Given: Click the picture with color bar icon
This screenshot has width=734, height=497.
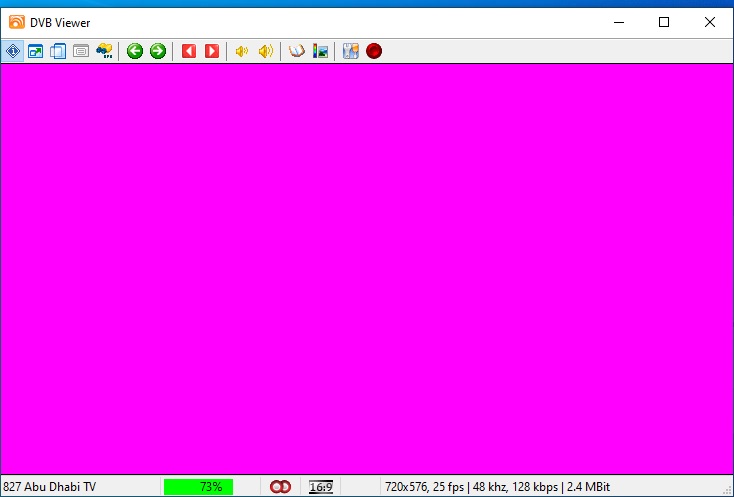Looking at the screenshot, I should 320,51.
